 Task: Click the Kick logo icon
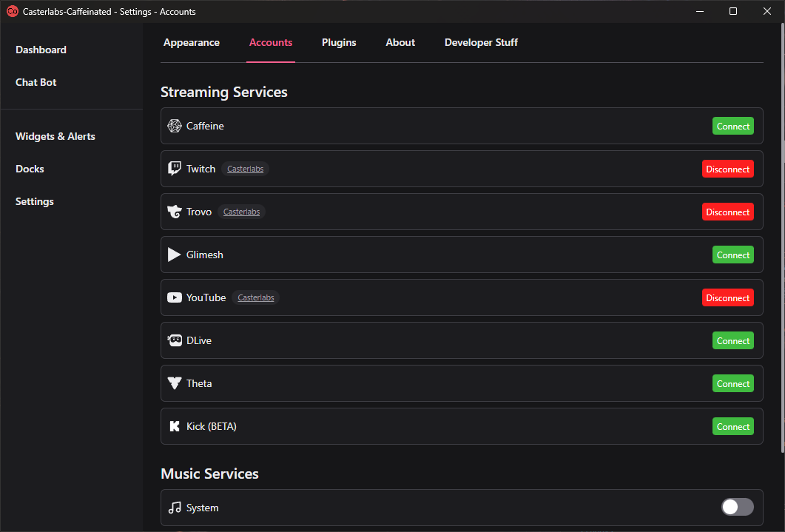(x=175, y=427)
